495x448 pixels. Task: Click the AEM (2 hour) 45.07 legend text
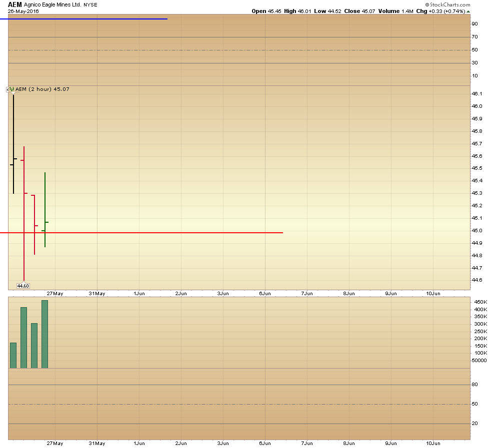coord(42,89)
